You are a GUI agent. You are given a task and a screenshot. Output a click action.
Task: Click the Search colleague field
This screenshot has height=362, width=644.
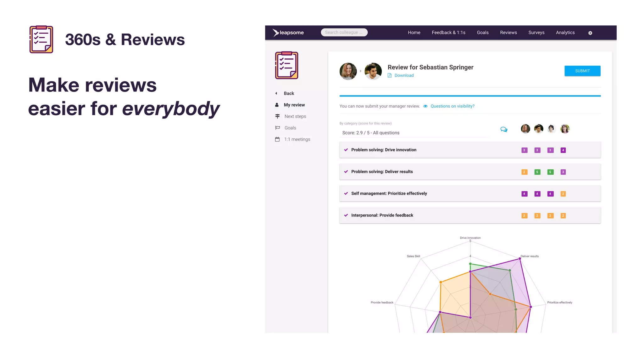(344, 32)
